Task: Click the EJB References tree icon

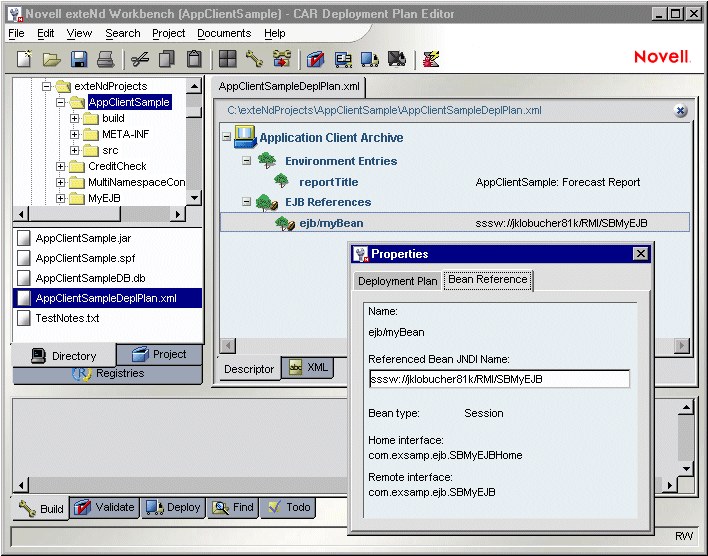Action: 267,202
